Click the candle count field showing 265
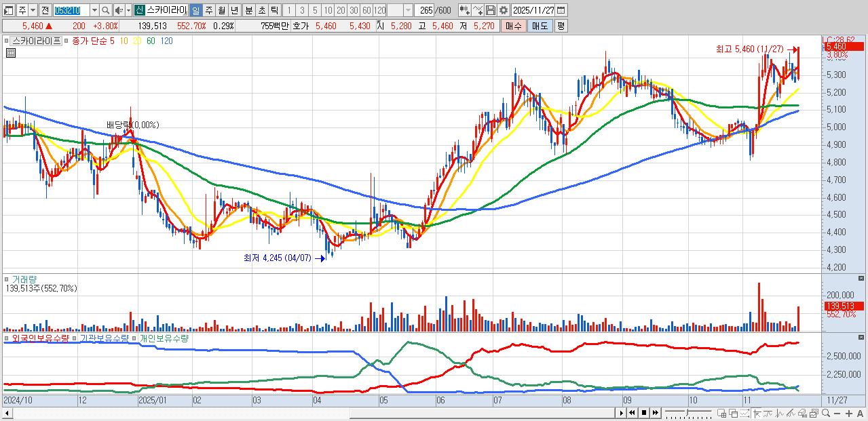 (424, 10)
